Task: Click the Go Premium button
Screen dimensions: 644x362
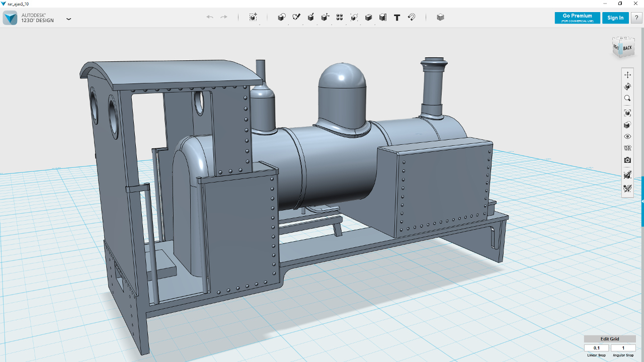Action: [x=577, y=18]
